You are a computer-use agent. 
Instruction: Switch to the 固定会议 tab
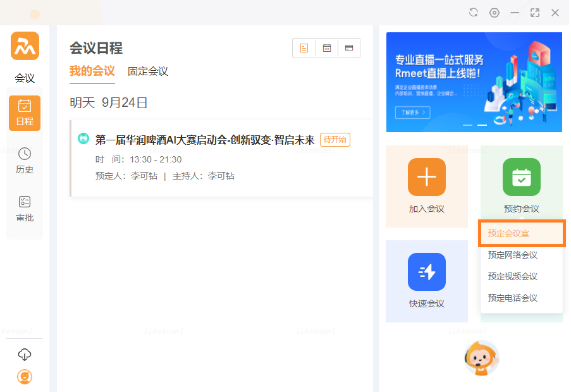148,71
